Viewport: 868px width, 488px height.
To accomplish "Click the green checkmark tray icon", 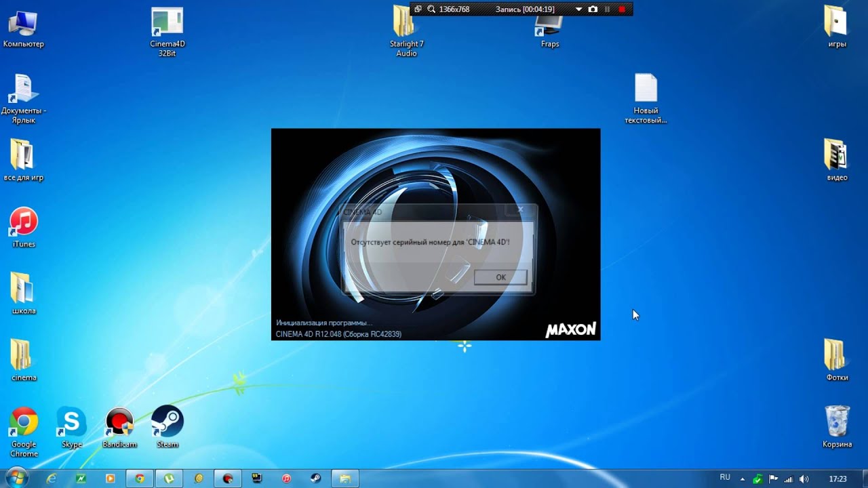I will coord(757,479).
